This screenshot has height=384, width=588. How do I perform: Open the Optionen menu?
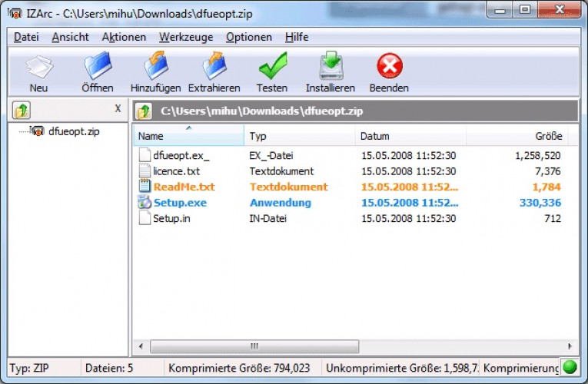248,37
